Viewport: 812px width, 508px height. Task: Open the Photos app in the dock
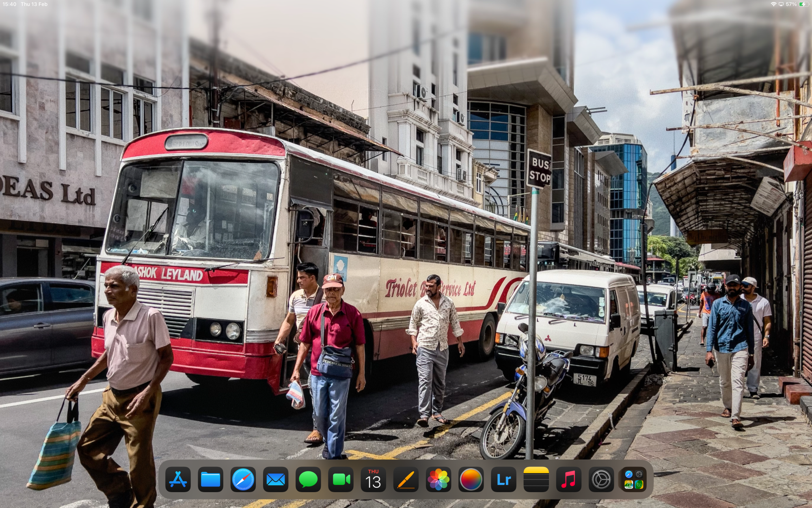point(438,480)
